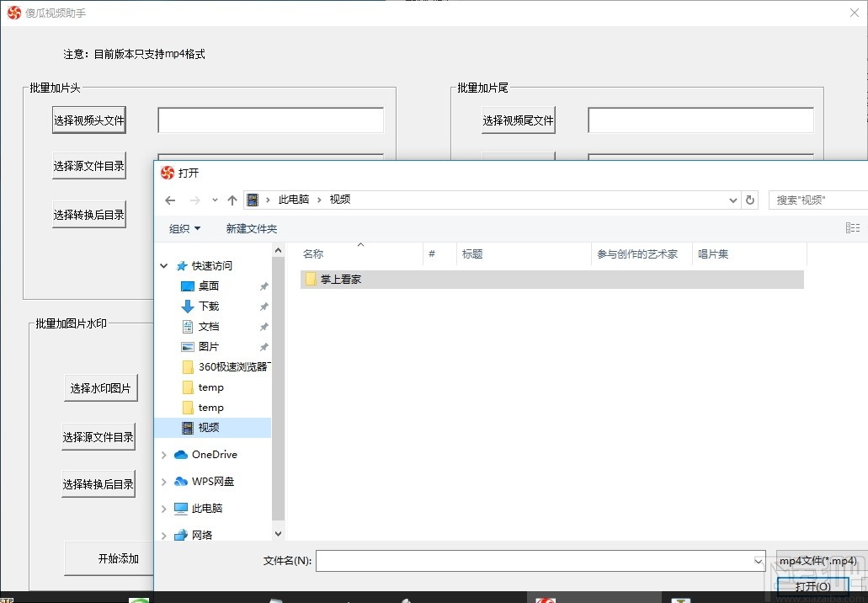The image size is (868, 603).
Task: Click the app logo on the 打开 dialog title bar
Action: 168,173
